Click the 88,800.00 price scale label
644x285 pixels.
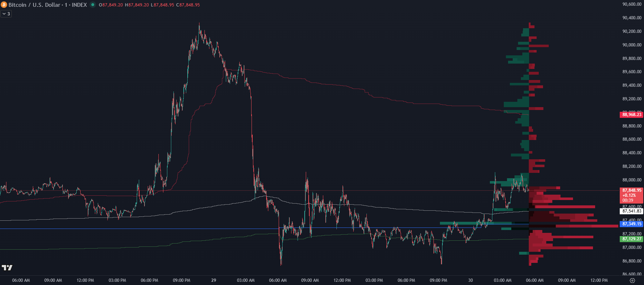632,126
